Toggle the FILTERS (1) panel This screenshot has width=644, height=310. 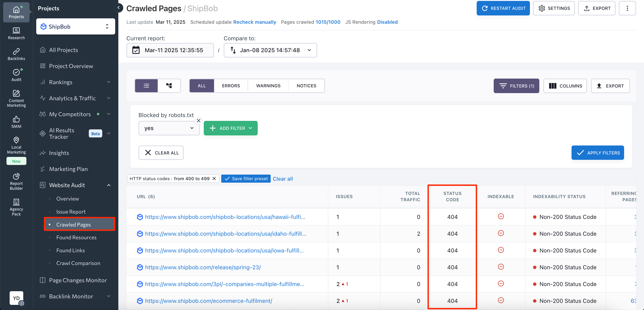click(x=516, y=86)
